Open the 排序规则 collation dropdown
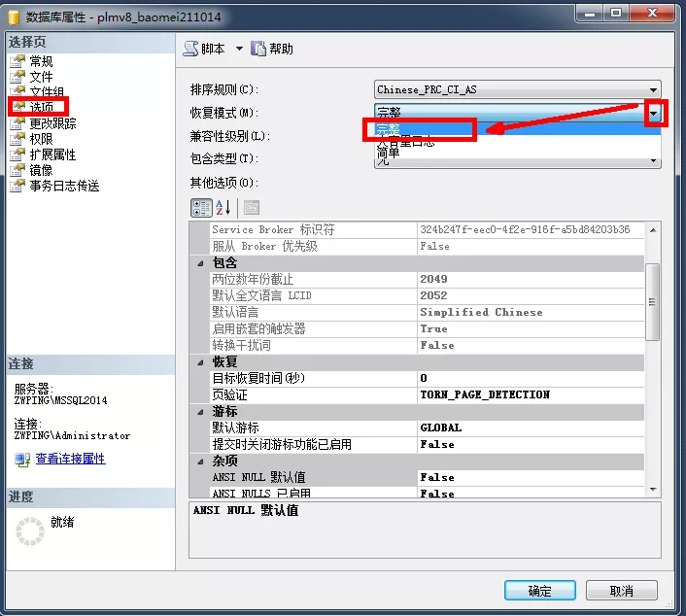Viewport: 686px width, 616px height. (655, 89)
